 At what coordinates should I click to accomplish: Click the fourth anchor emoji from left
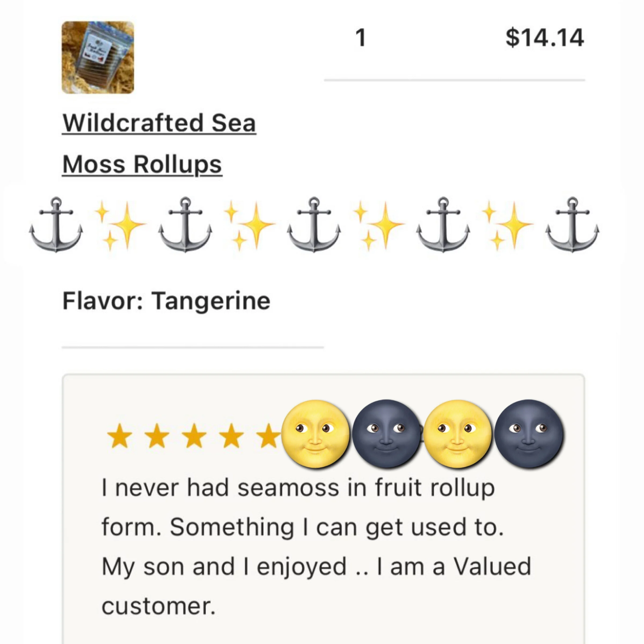point(443,225)
